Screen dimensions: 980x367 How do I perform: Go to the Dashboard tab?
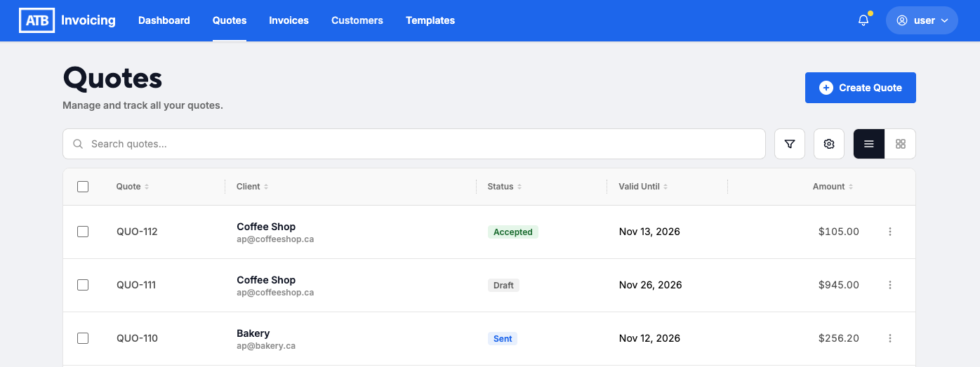point(164,20)
